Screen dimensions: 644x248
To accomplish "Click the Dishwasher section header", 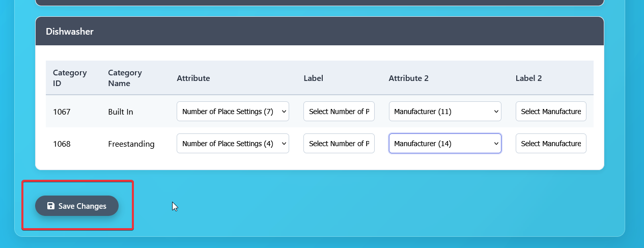I will pos(70,32).
